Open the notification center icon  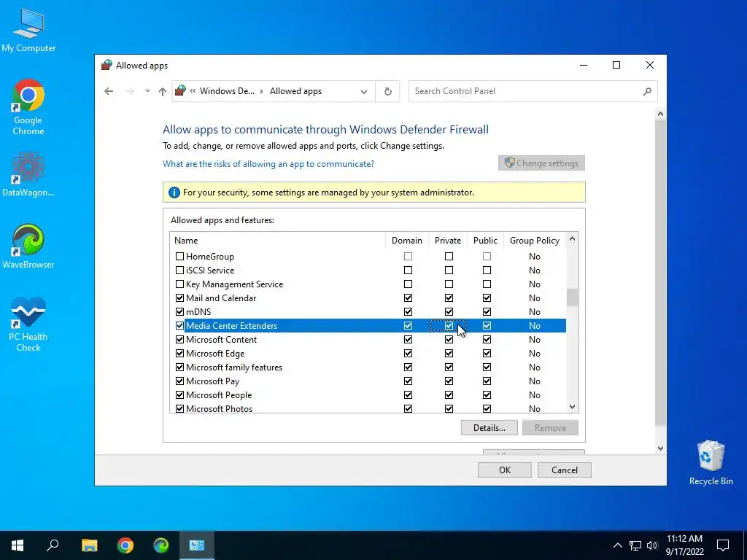pyautogui.click(x=723, y=545)
